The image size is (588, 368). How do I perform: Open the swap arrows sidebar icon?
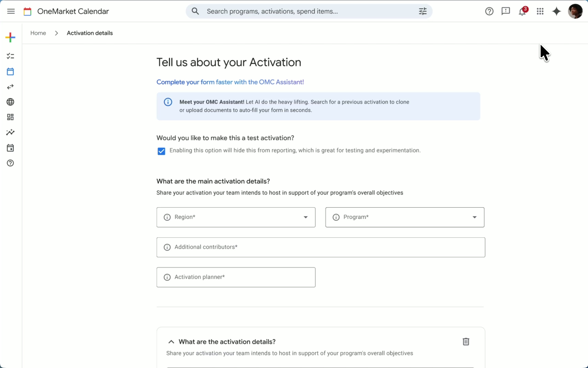(x=10, y=87)
